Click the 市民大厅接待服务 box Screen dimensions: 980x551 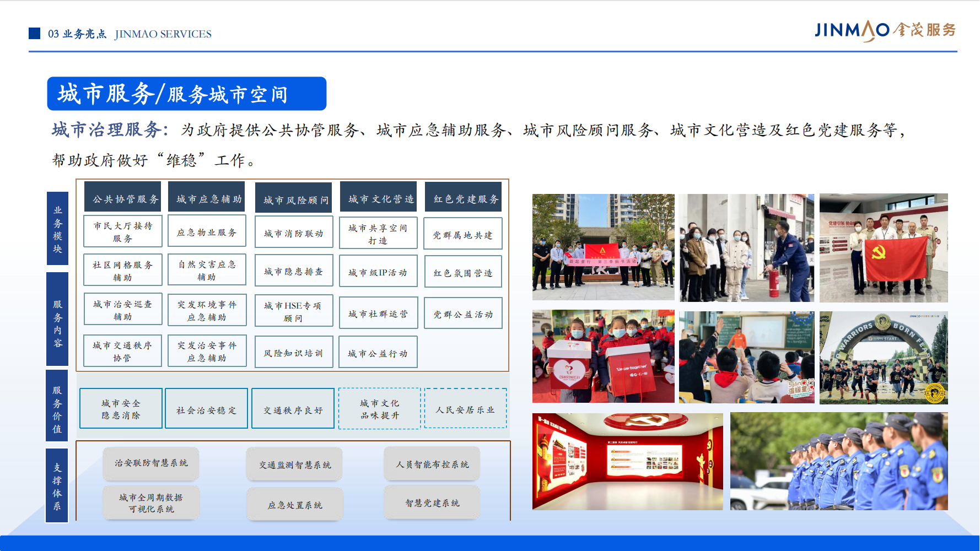pyautogui.click(x=123, y=231)
